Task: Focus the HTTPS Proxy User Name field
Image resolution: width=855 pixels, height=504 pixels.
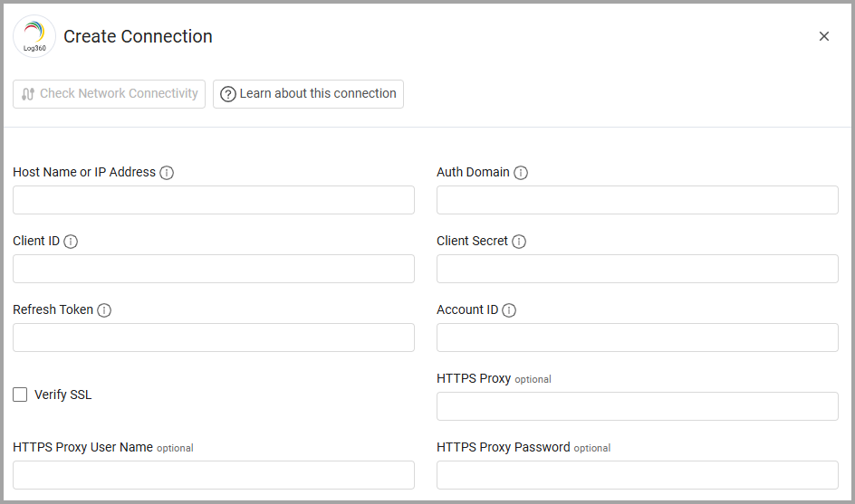Action: [x=214, y=474]
